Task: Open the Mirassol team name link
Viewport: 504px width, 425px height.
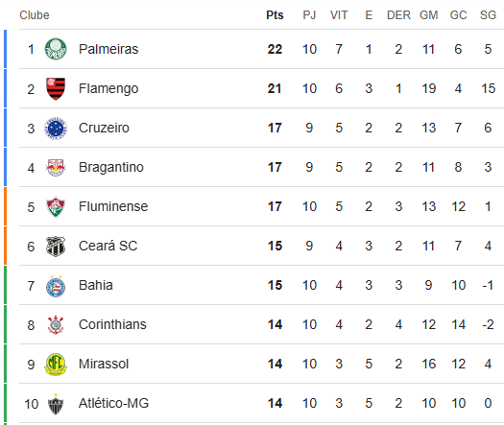Action: coord(104,364)
